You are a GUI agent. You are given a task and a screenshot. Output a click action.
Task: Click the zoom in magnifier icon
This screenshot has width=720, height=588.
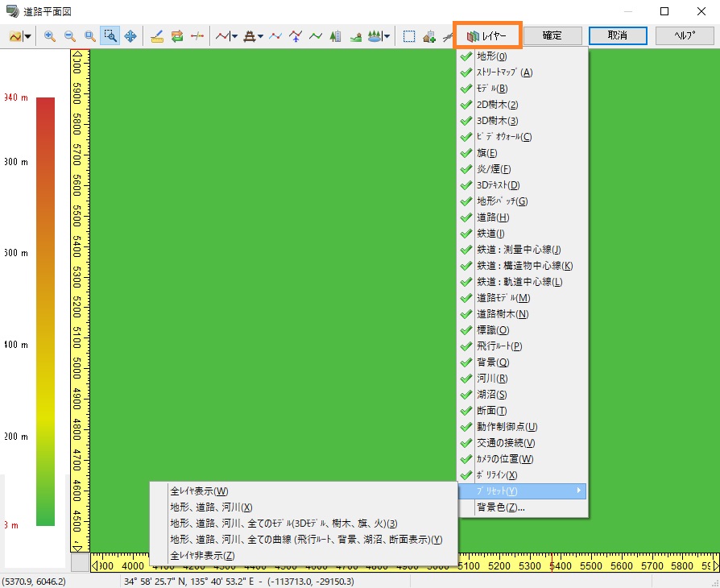pos(50,35)
